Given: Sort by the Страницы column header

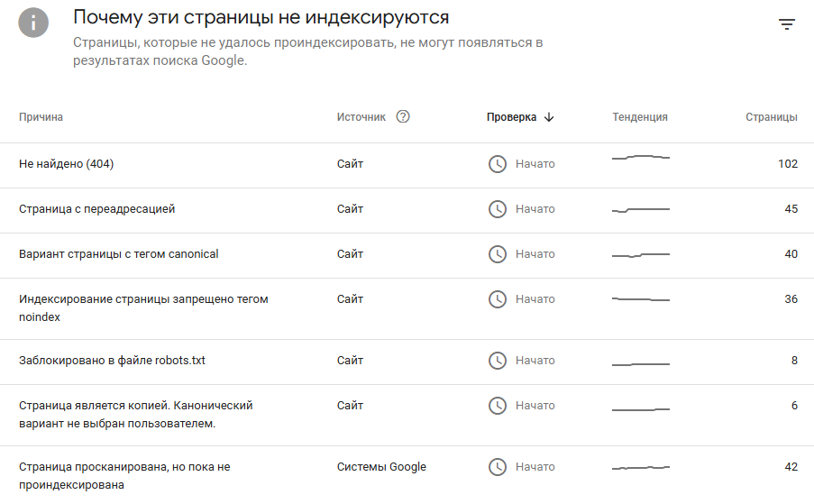Looking at the screenshot, I should pyautogui.click(x=772, y=117).
